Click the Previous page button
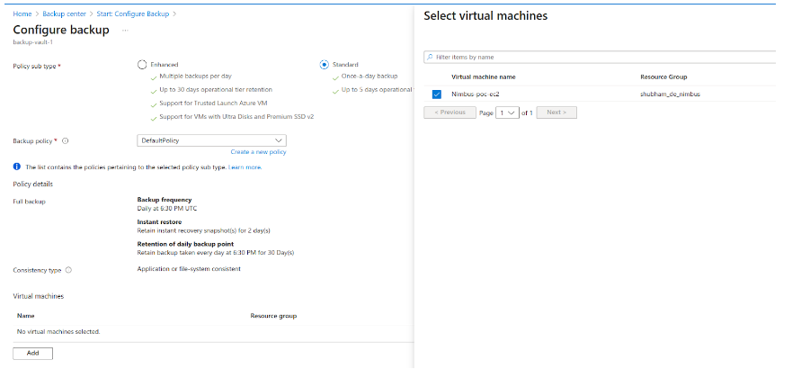 tap(449, 113)
